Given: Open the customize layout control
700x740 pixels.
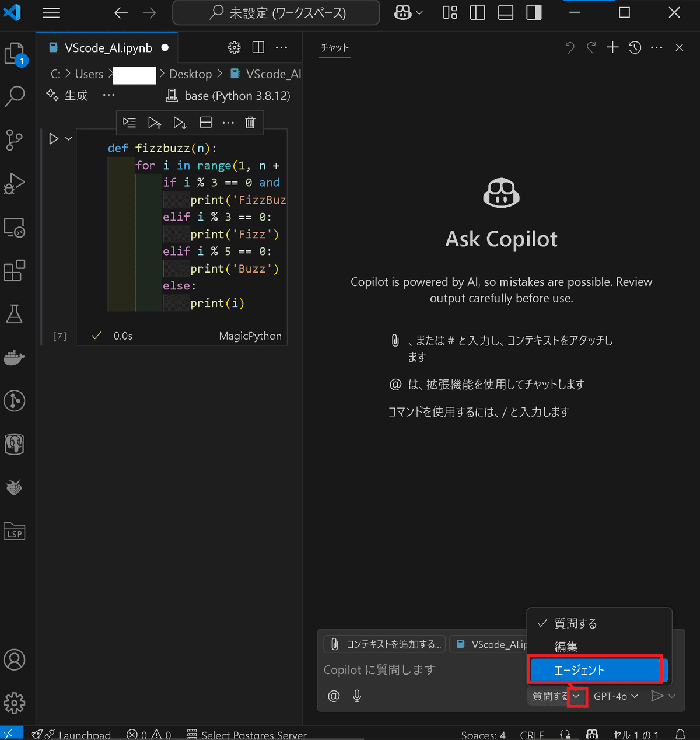Looking at the screenshot, I should tap(450, 13).
